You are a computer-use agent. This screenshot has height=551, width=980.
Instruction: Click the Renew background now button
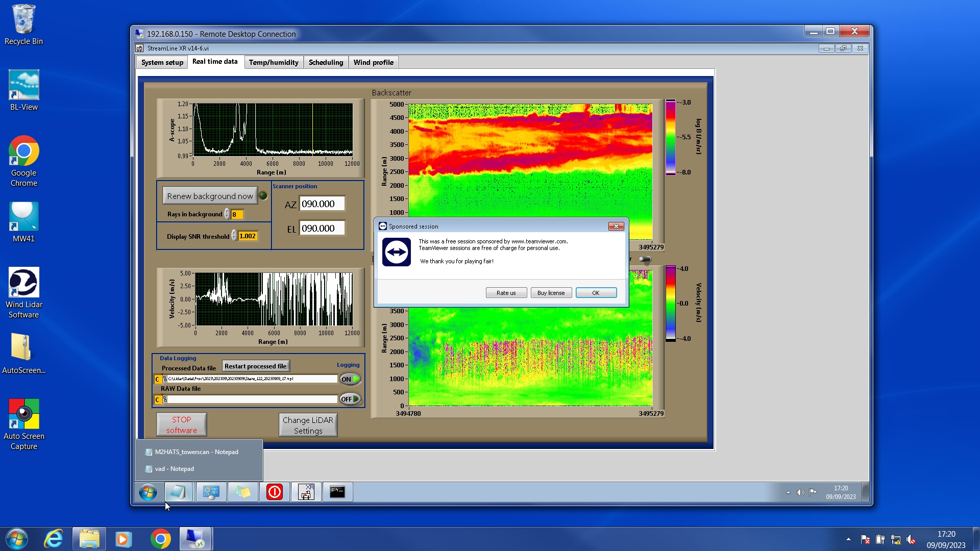[210, 196]
